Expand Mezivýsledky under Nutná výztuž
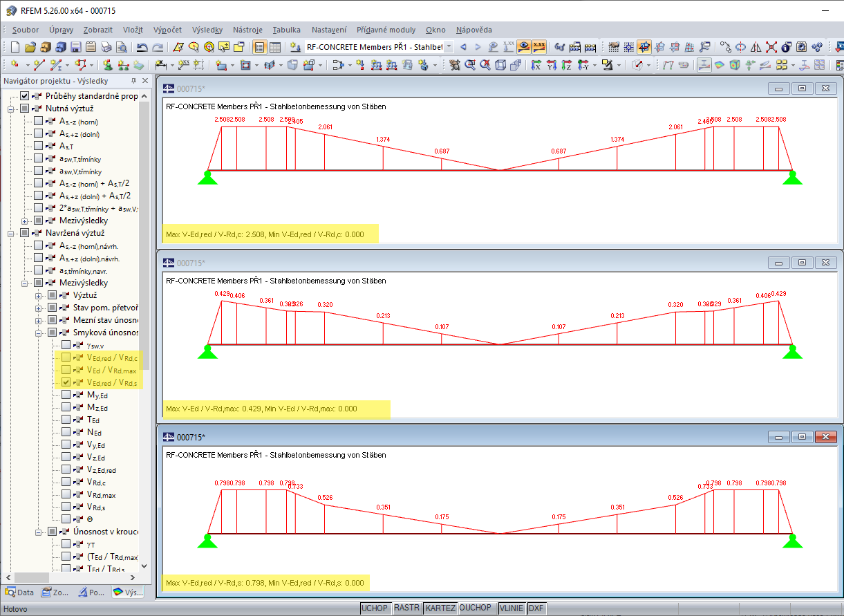Viewport: 844px width, 616px height. [x=25, y=221]
